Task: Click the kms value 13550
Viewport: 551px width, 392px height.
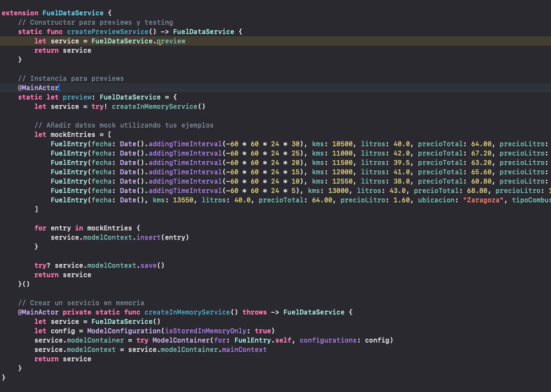Action: pos(183,200)
